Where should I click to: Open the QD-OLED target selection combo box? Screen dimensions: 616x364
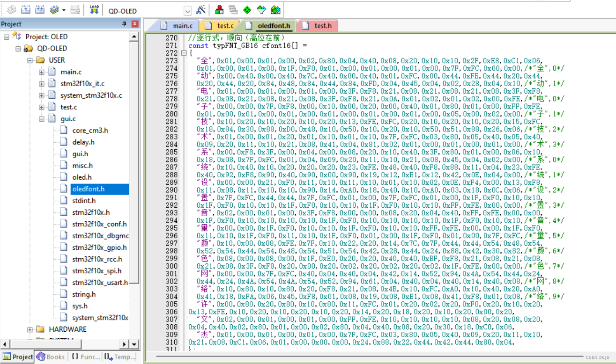(148, 11)
